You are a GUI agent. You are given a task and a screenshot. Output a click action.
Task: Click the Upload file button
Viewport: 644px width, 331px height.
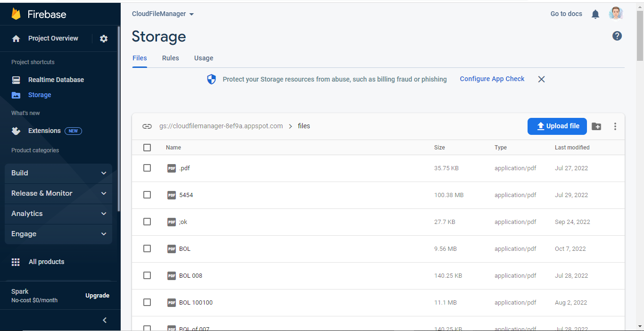[x=557, y=126]
